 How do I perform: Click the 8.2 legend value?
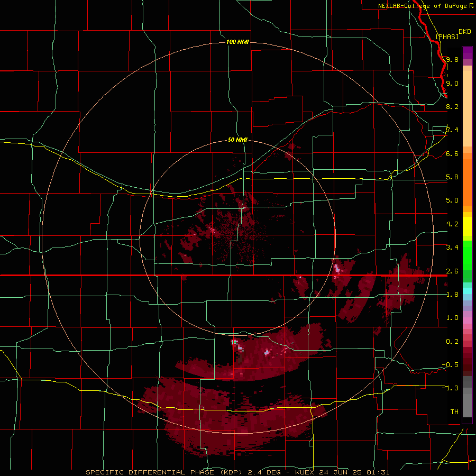[452, 106]
